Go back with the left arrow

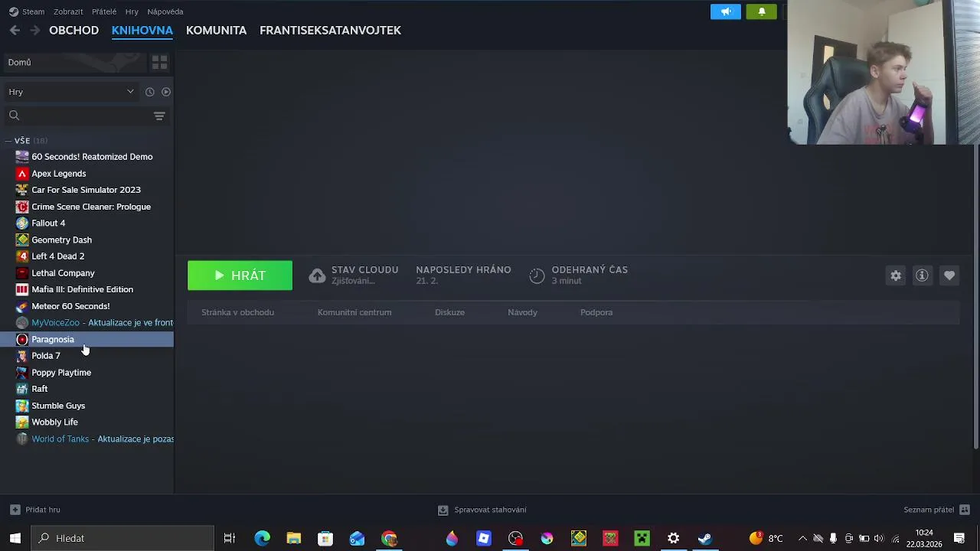[15, 31]
